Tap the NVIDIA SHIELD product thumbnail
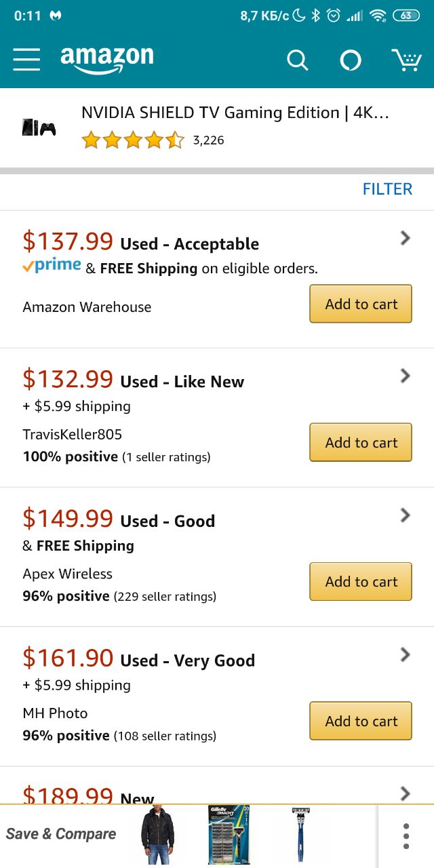Viewport: 434px width, 868px height. tap(39, 127)
